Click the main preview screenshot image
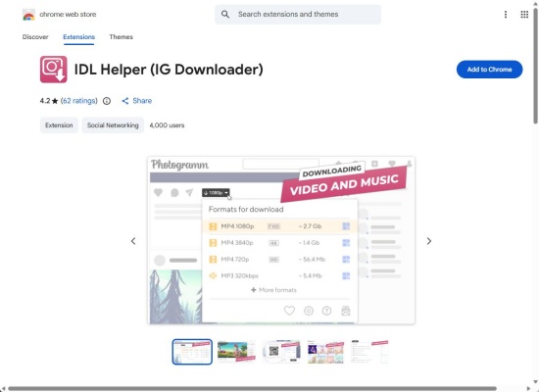 [281, 240]
